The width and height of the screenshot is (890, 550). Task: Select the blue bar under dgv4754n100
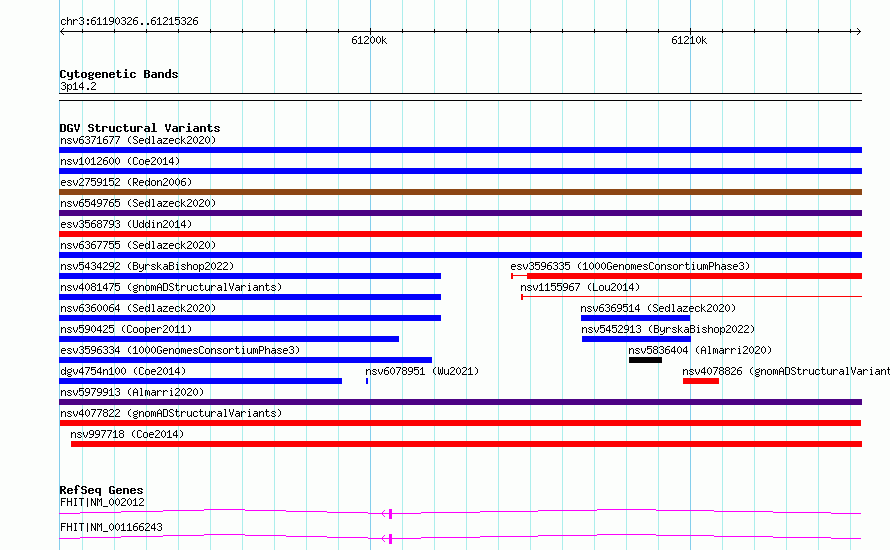[x=200, y=381]
